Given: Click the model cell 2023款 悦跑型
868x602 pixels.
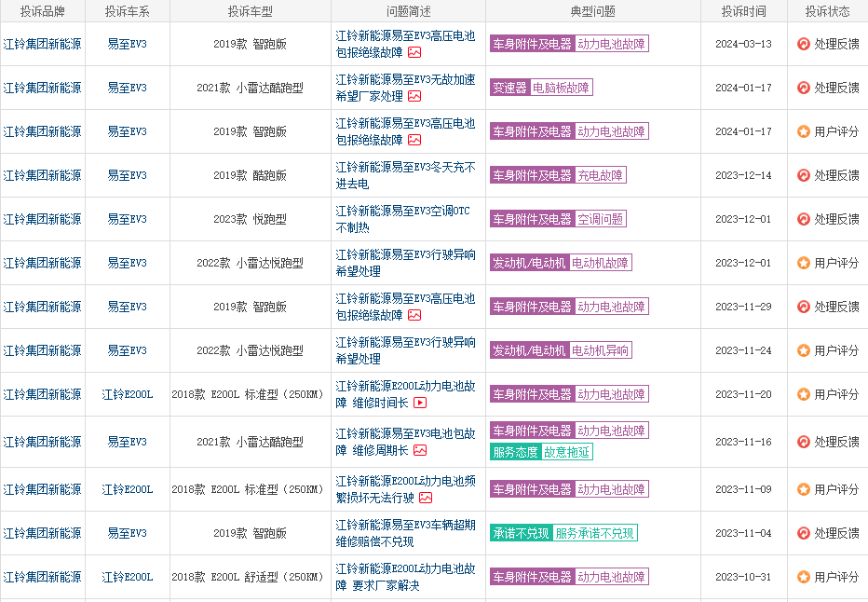Looking at the screenshot, I should [251, 219].
